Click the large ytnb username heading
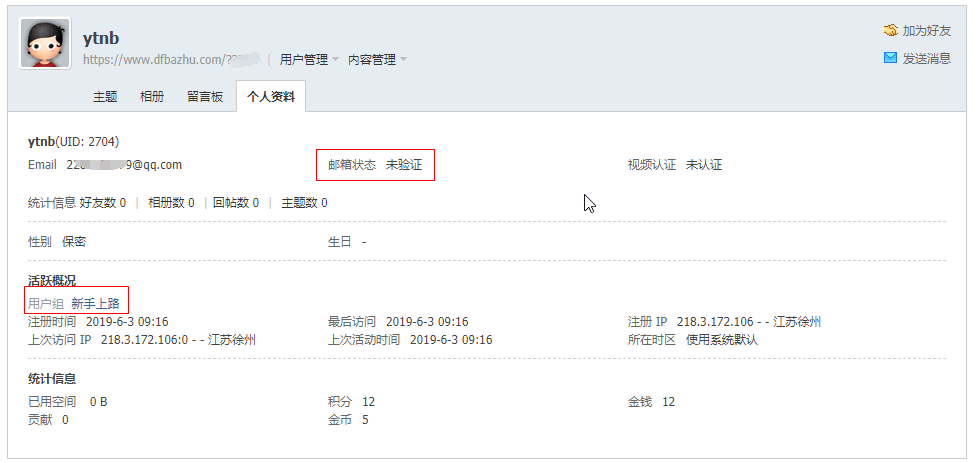Screen dimensions: 979x463 (101, 38)
